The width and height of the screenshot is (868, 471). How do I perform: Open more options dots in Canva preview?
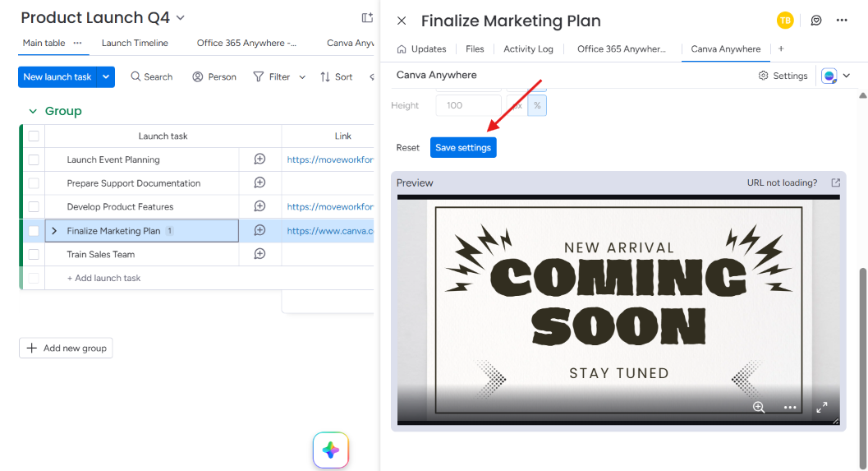[x=790, y=407]
